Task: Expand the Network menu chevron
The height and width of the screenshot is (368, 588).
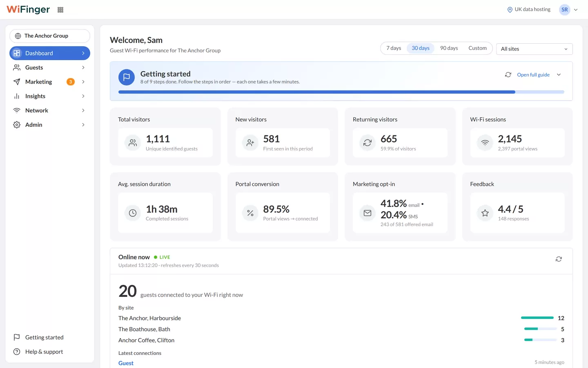Action: coord(83,110)
